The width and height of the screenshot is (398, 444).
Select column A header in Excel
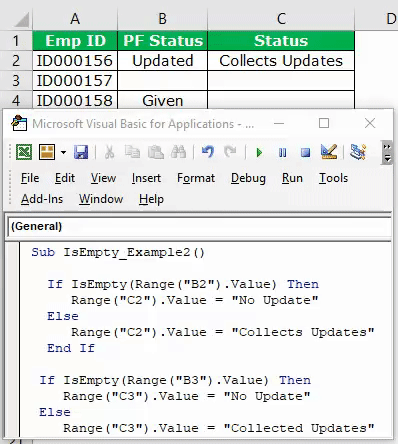tap(75, 19)
